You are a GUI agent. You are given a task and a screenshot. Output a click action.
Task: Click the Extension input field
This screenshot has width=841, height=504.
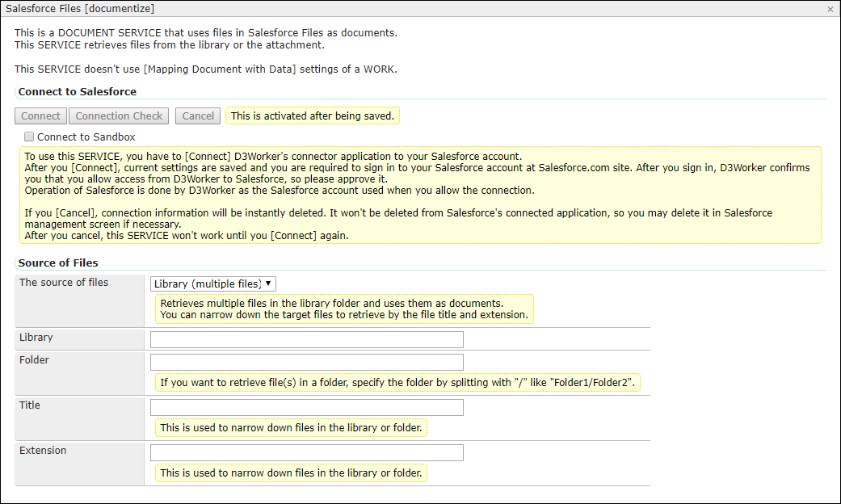point(307,452)
